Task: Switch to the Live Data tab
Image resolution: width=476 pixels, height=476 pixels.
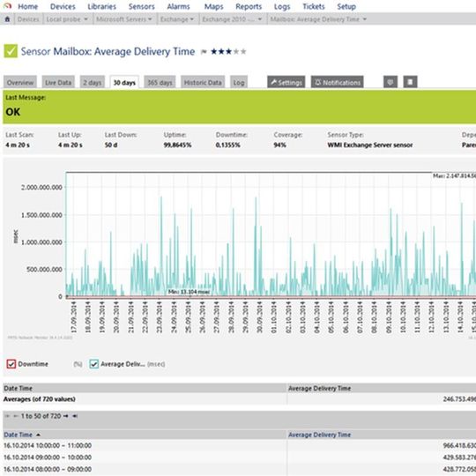Action: 58,82
